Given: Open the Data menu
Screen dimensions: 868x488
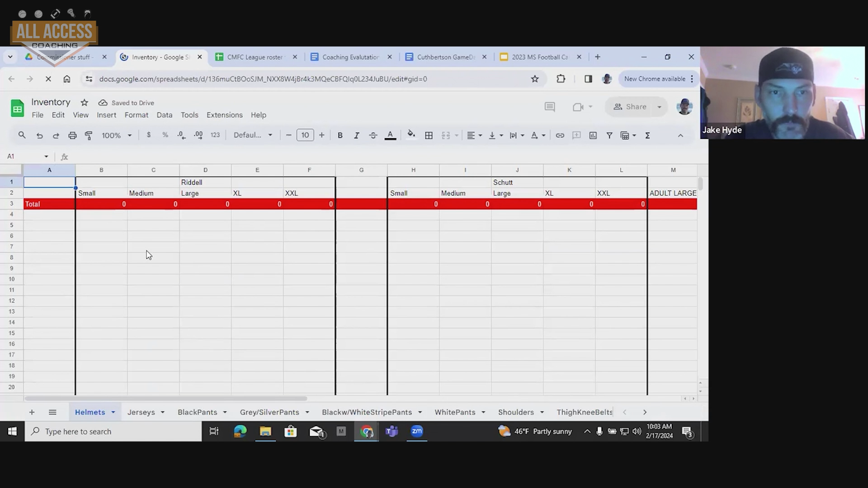Looking at the screenshot, I should [164, 115].
